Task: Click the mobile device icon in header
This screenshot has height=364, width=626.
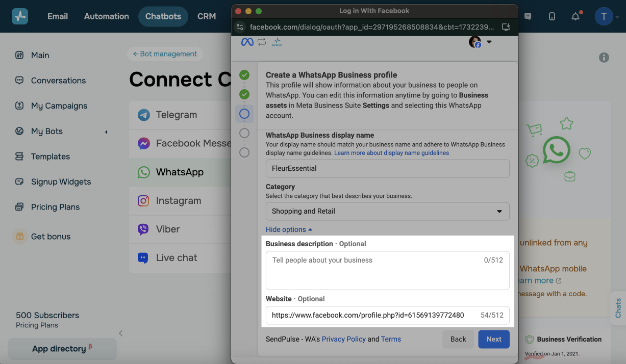Action: [552, 16]
